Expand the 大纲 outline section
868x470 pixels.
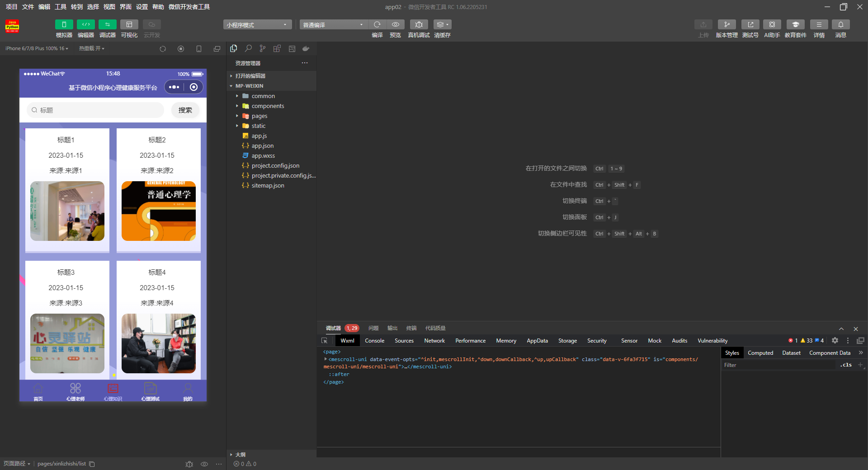(x=271, y=455)
